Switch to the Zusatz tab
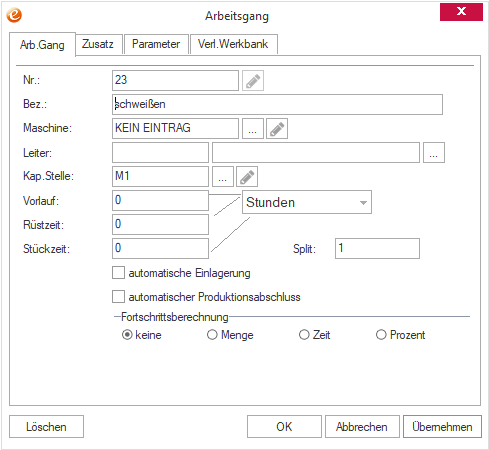Screen dimensions: 489x450 pyautogui.click(x=98, y=44)
